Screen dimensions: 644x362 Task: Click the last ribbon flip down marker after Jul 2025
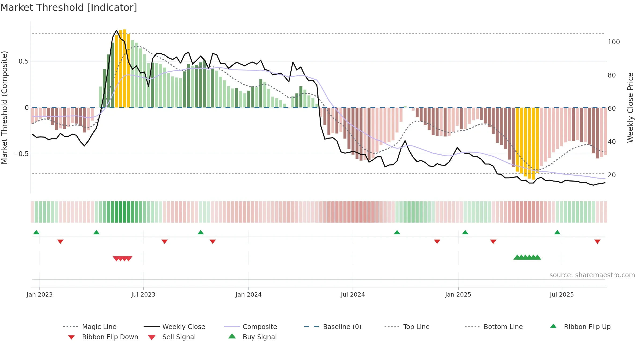597,242
